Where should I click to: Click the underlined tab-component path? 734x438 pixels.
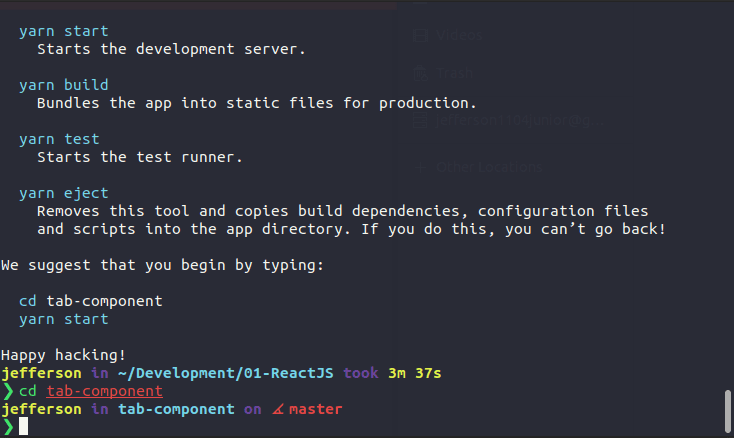(104, 391)
